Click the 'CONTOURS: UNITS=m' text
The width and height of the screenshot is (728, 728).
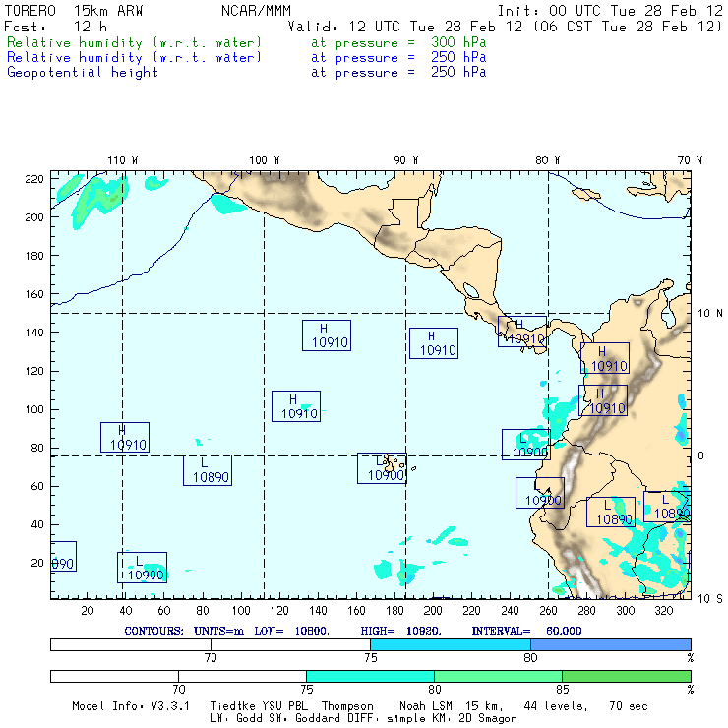(x=184, y=631)
